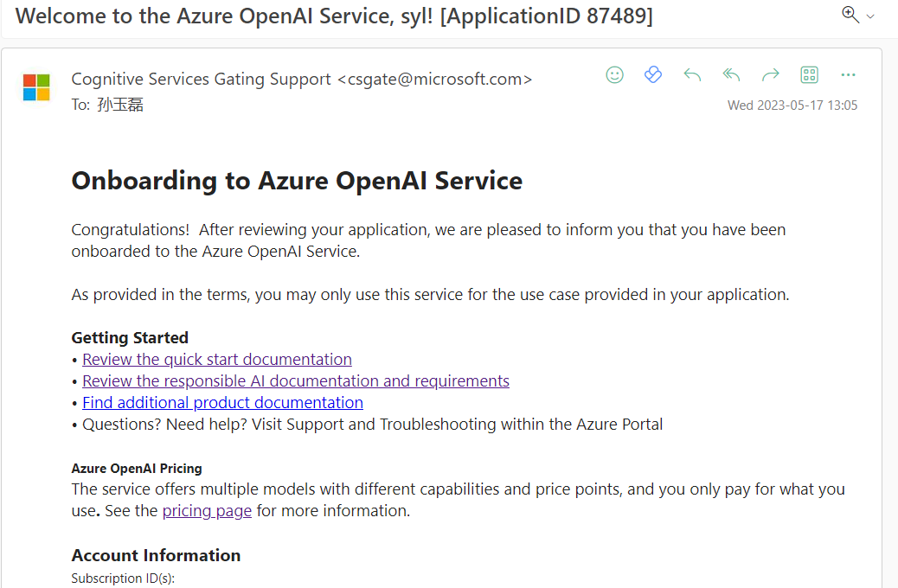
Task: Open the Apps grid icon
Action: coord(809,75)
